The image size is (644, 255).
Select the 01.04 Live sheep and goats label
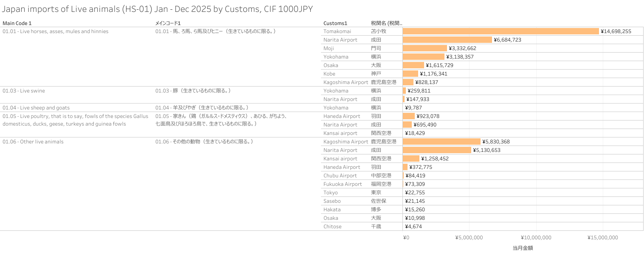tap(36, 108)
